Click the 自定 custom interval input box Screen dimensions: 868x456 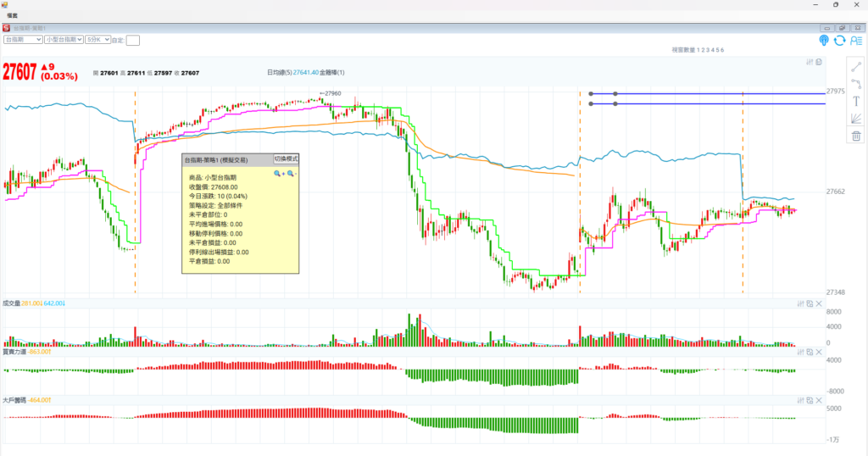132,40
